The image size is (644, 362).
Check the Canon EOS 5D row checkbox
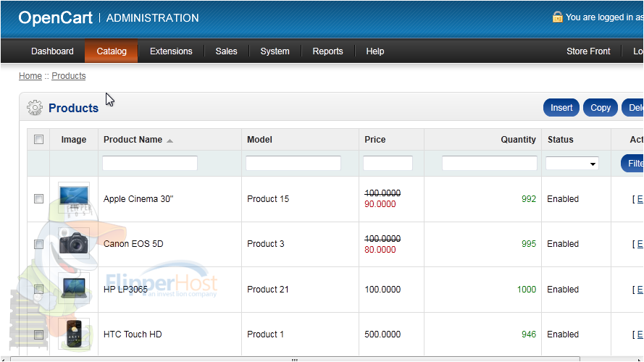(38, 244)
